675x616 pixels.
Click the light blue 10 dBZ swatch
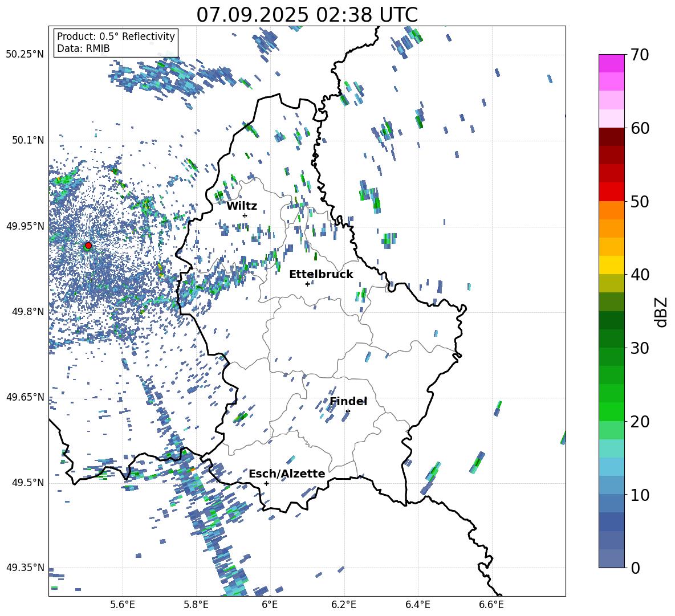(x=611, y=486)
